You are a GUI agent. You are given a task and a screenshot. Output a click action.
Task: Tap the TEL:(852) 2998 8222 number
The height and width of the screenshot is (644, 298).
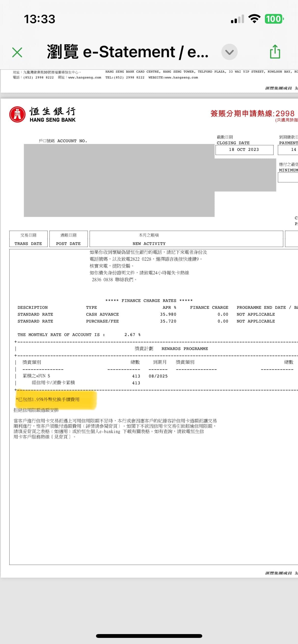coord(125,78)
